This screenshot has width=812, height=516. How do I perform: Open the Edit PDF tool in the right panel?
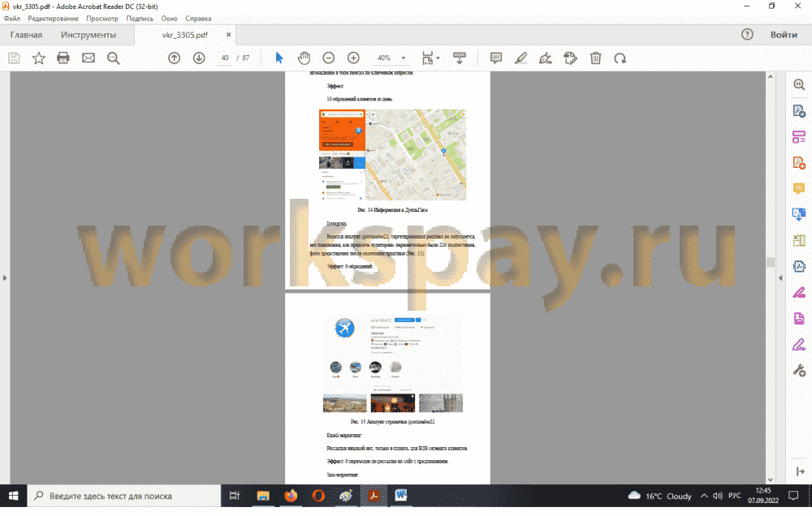pyautogui.click(x=799, y=136)
